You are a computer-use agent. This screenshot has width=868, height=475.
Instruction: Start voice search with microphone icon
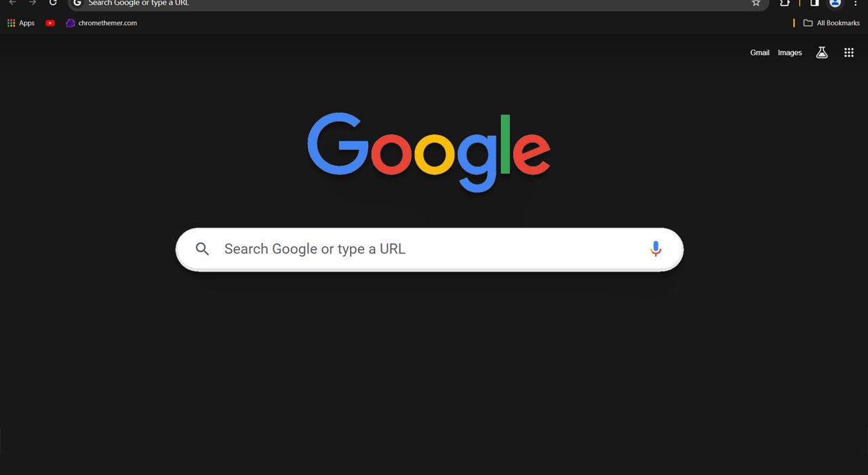click(x=655, y=249)
